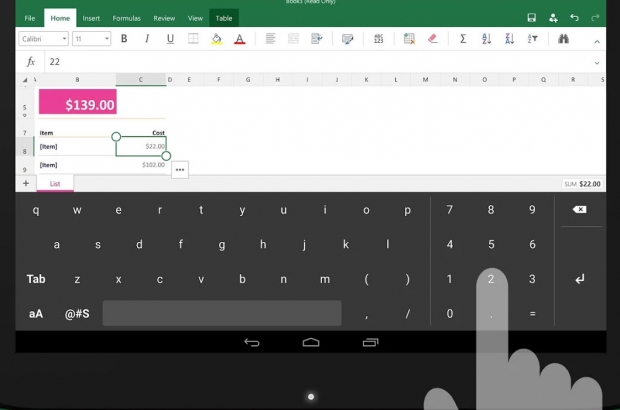Redo the last action
The width and height of the screenshot is (620, 410).
595,18
